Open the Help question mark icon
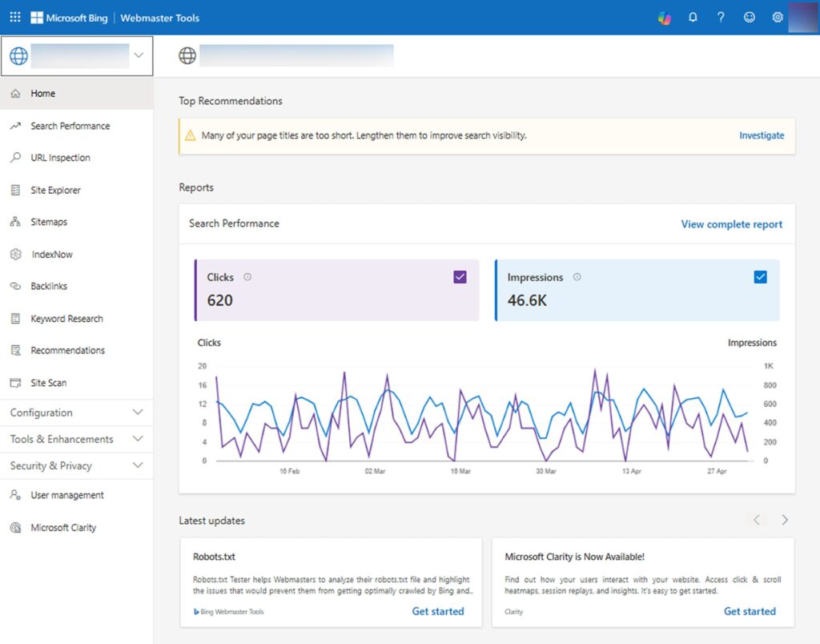This screenshot has height=644, width=820. 721,18
